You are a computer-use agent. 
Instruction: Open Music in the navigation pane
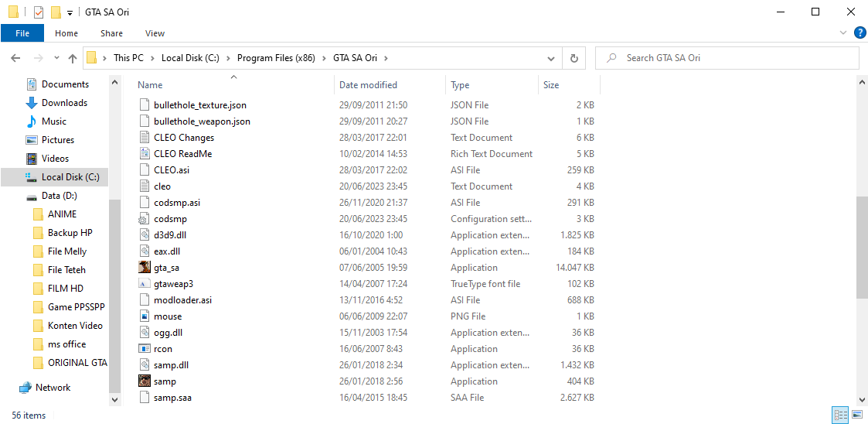[53, 121]
